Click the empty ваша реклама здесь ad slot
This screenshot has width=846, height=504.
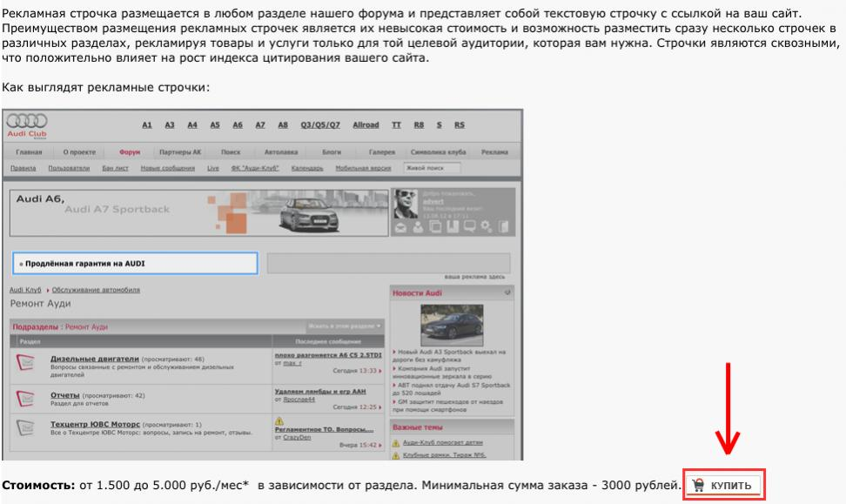pyautogui.click(x=388, y=264)
